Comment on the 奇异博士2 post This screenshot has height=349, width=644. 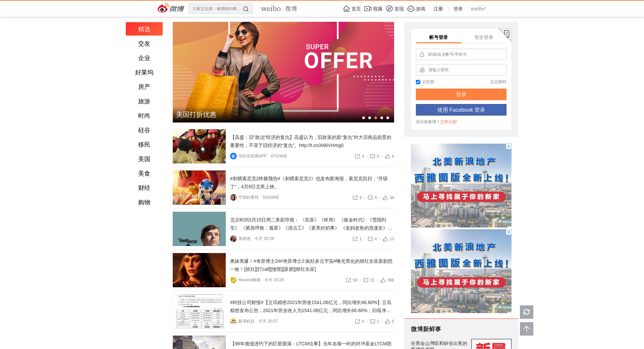coord(366,280)
